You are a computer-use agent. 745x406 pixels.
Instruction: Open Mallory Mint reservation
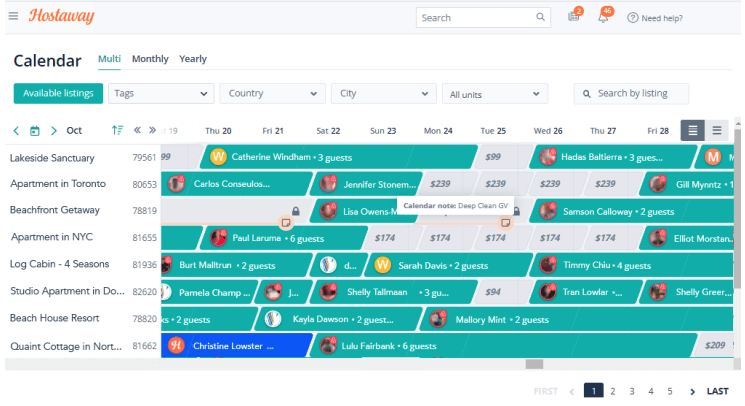(x=577, y=319)
